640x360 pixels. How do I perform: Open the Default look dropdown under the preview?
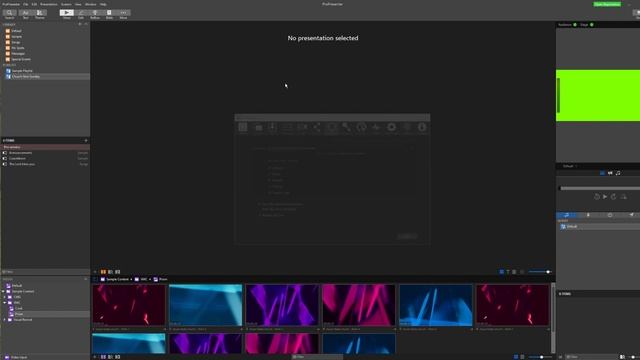(570, 166)
